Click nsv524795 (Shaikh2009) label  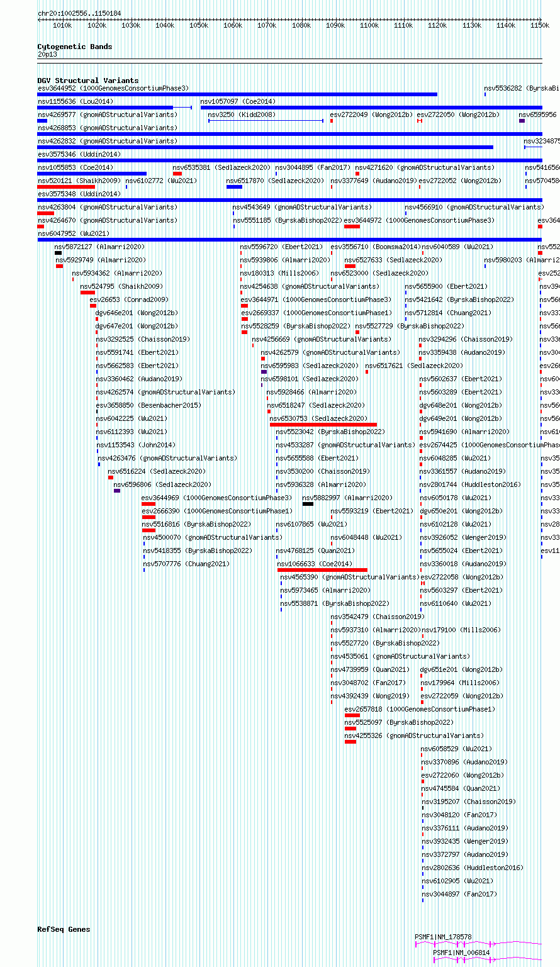pyautogui.click(x=121, y=286)
